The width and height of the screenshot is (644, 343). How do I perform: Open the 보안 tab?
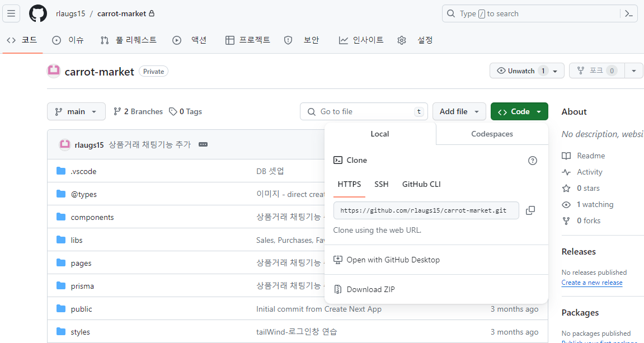302,40
